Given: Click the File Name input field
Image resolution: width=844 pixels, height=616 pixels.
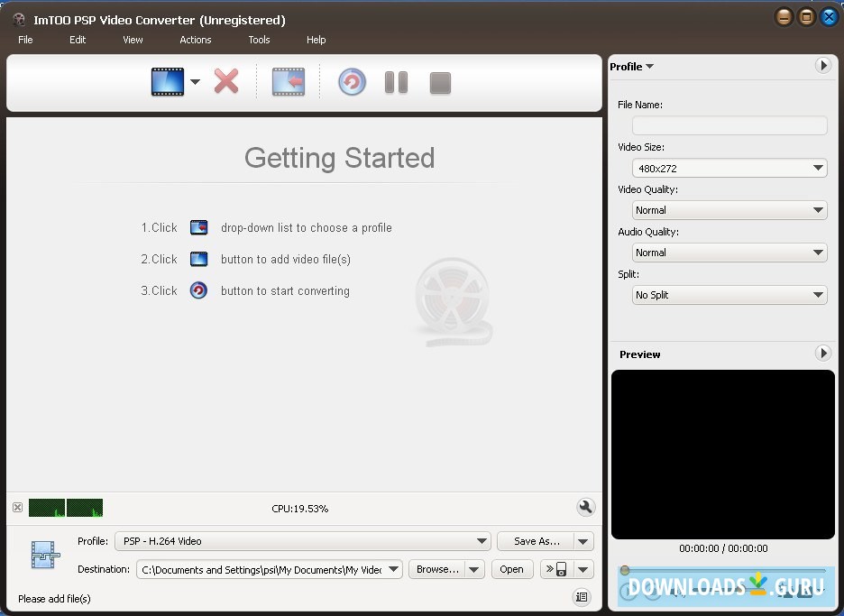Looking at the screenshot, I should click(729, 125).
